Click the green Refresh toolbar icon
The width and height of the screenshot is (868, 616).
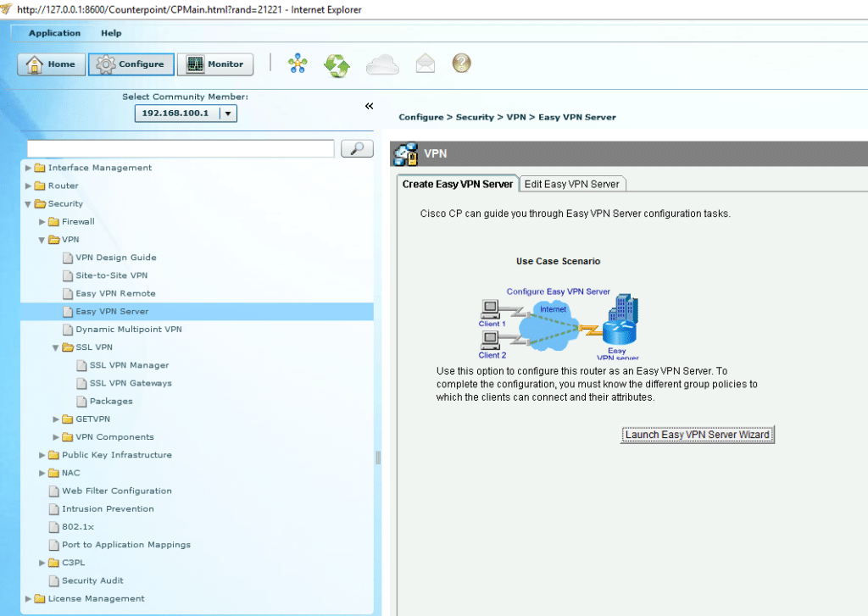(x=336, y=63)
